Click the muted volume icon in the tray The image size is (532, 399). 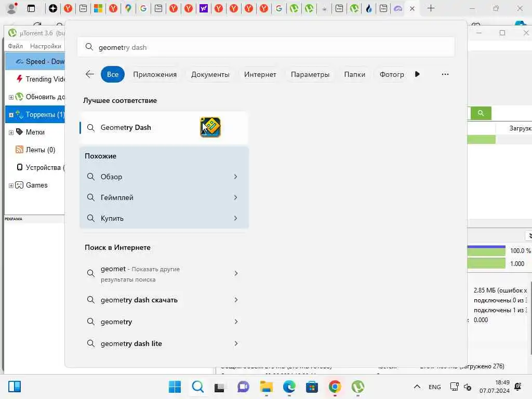point(468,387)
